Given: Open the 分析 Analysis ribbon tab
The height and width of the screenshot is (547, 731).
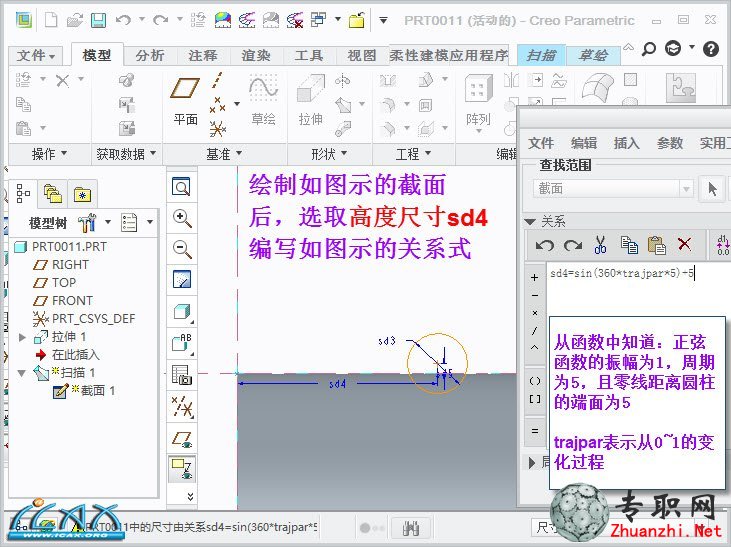Looking at the screenshot, I should [x=150, y=55].
